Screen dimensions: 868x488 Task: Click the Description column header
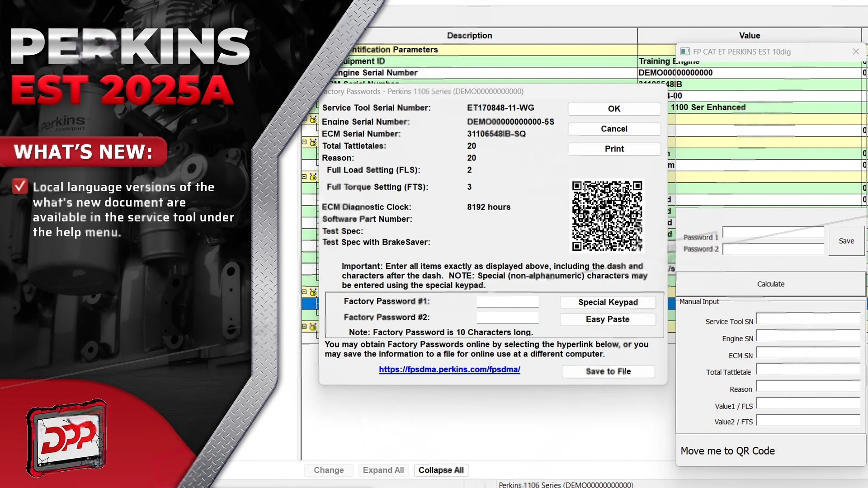click(x=469, y=36)
